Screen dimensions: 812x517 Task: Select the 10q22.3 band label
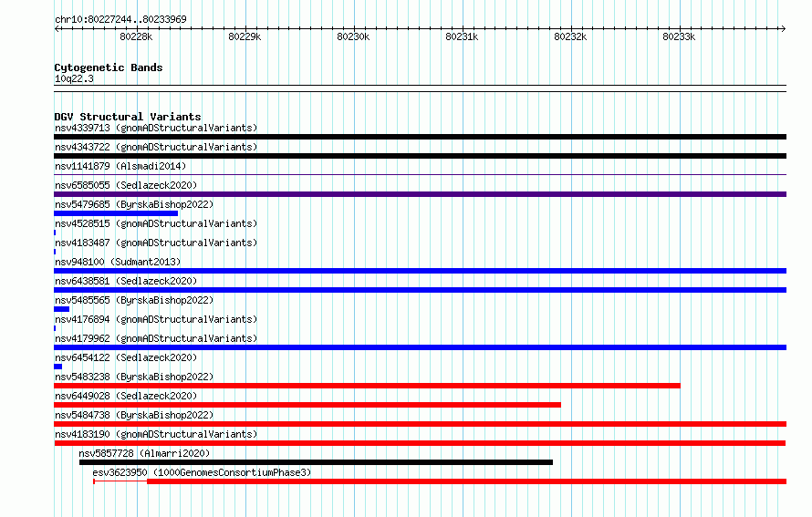click(x=74, y=78)
